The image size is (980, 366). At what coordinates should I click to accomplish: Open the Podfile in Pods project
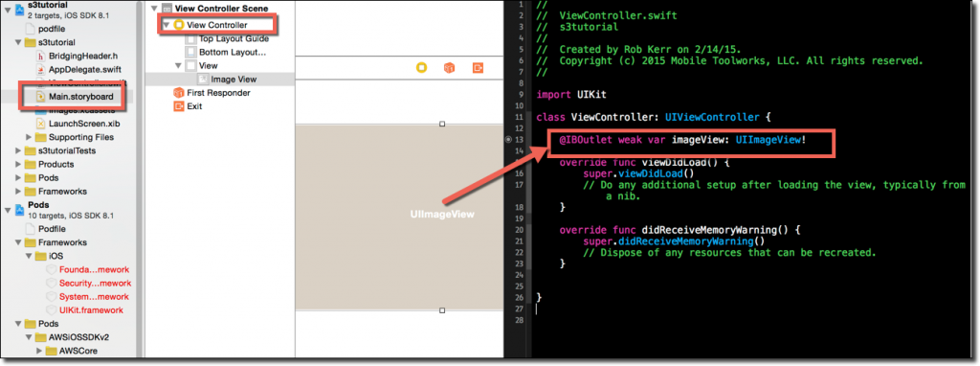(52, 229)
